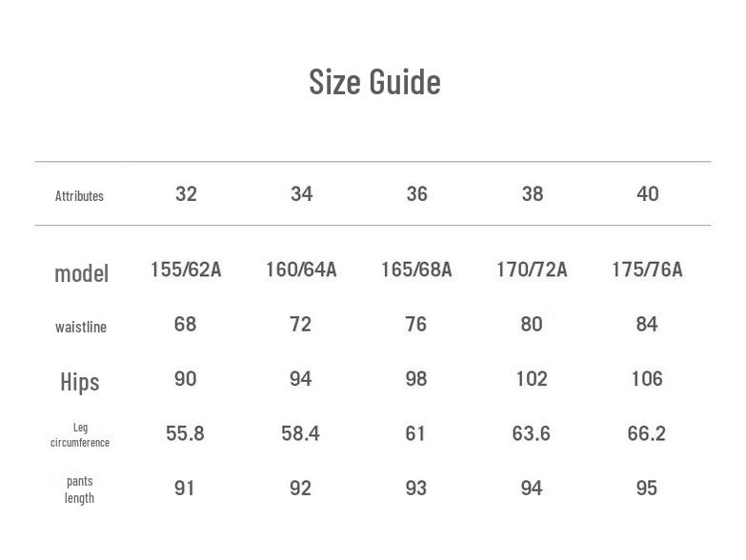746x560 pixels.
Task: Select the hips value 106
Action: (647, 379)
